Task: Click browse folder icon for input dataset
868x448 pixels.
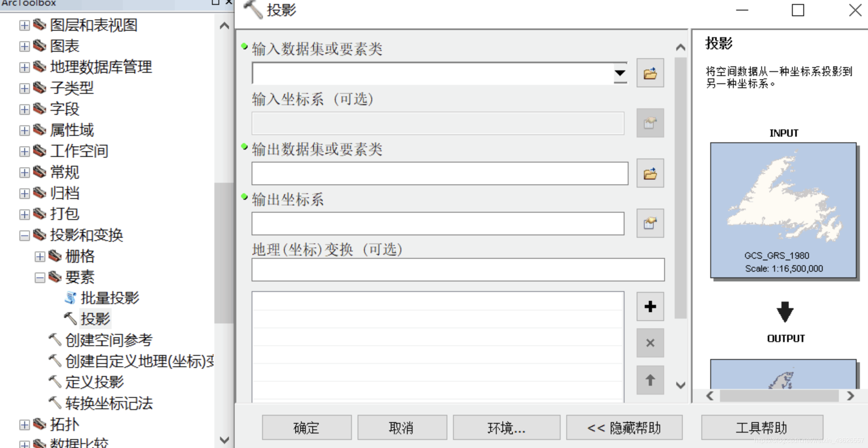Action: (x=650, y=73)
